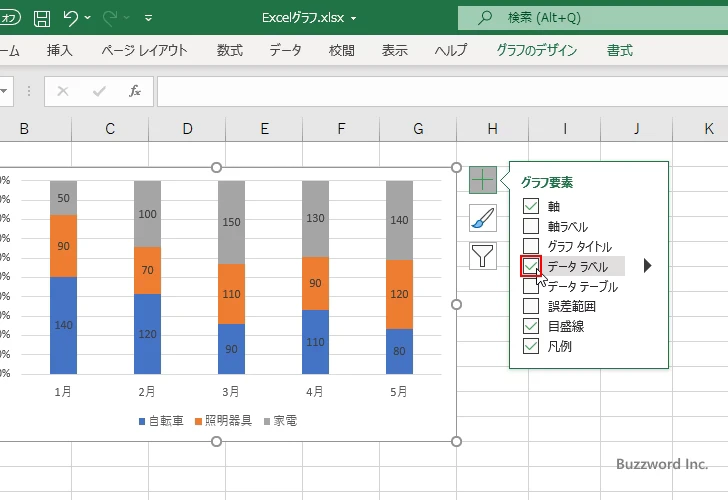Click the formula bar enter checkmark icon
The height and width of the screenshot is (500, 728).
tap(99, 91)
